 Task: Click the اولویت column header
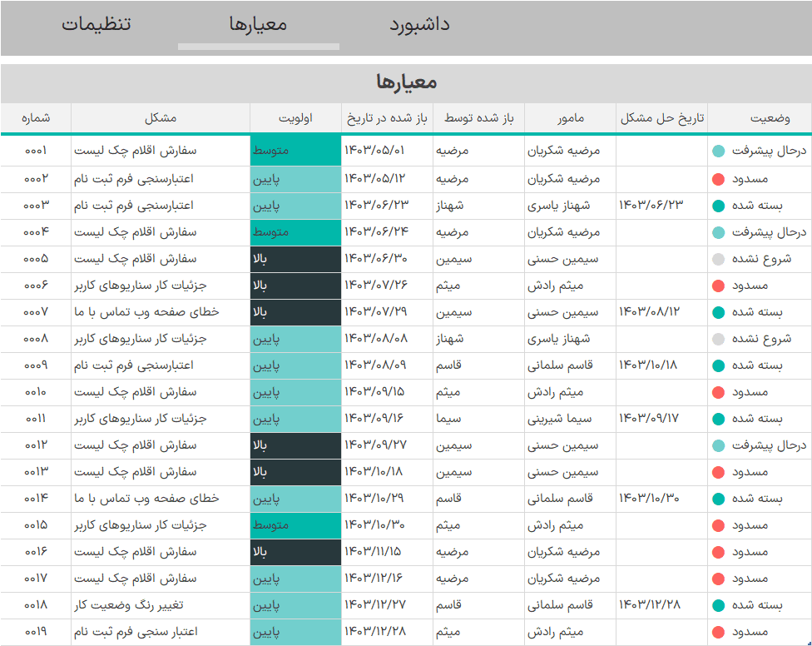pyautogui.click(x=295, y=118)
